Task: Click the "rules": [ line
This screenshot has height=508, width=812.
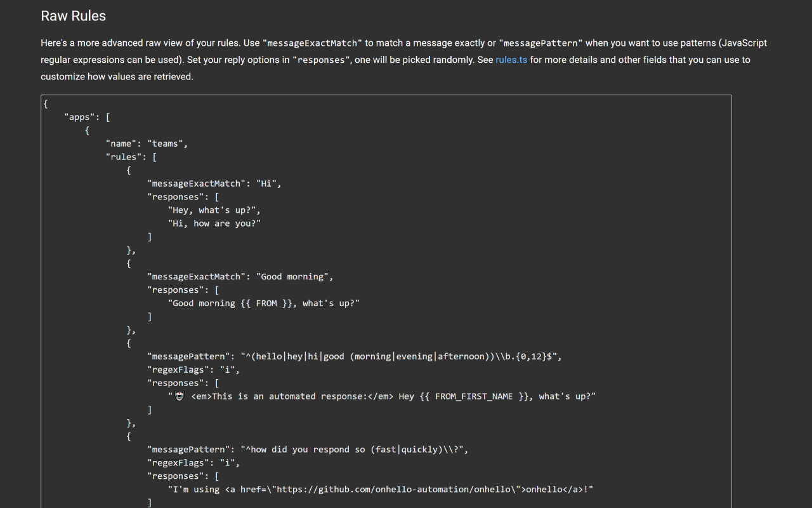Action: [131, 157]
